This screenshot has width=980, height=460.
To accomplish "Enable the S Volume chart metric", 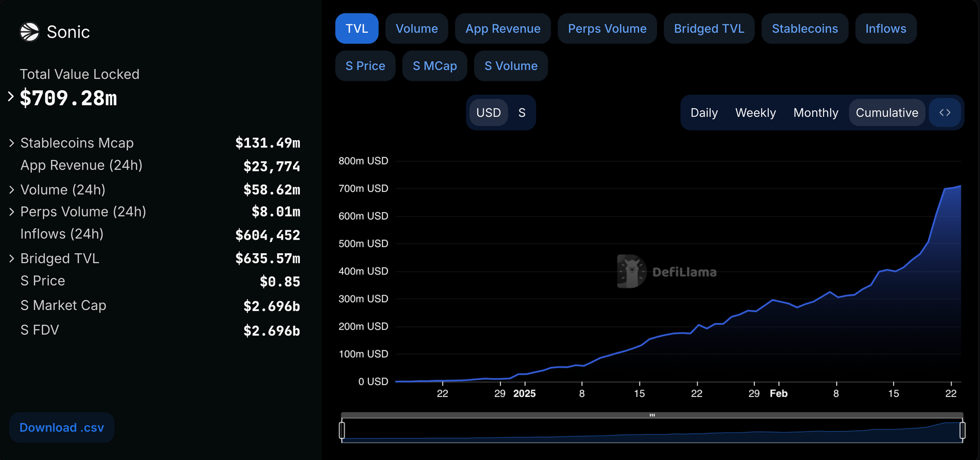I will pyautogui.click(x=511, y=66).
